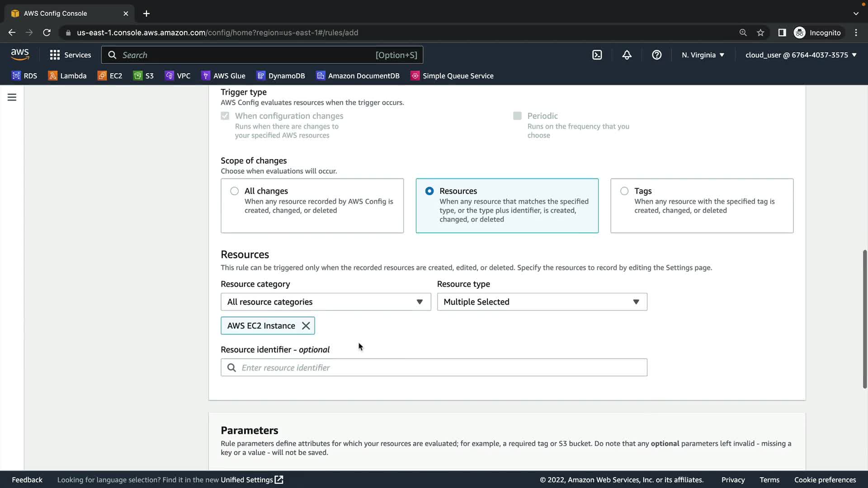868x488 pixels.
Task: Click the Cookie preferences link
Action: 825,480
